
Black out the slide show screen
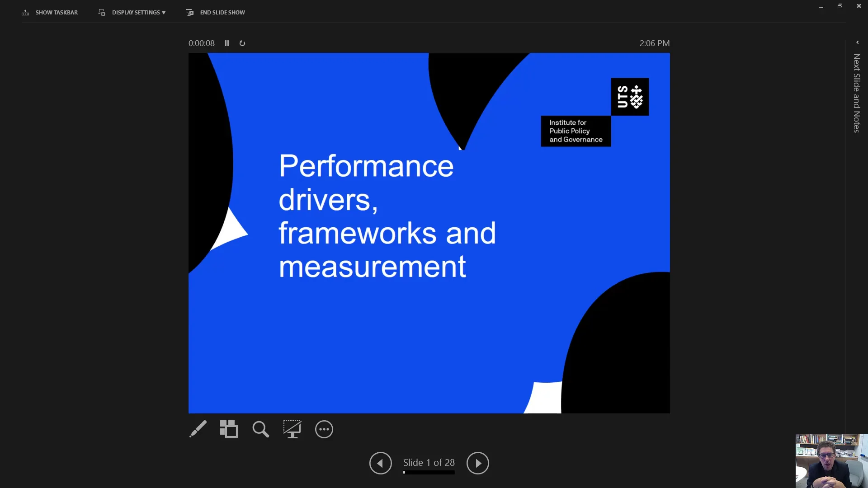click(x=292, y=429)
